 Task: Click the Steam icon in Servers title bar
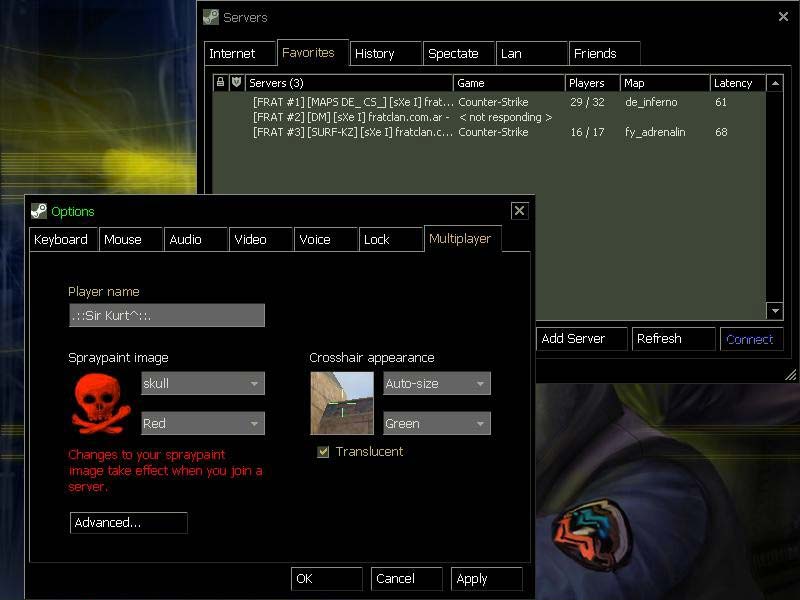[x=211, y=17]
